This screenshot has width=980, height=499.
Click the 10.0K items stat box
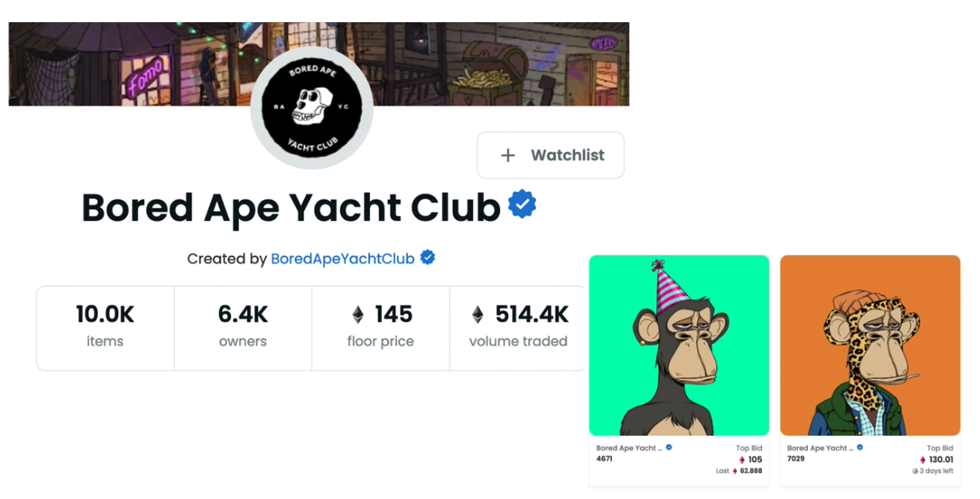105,328
